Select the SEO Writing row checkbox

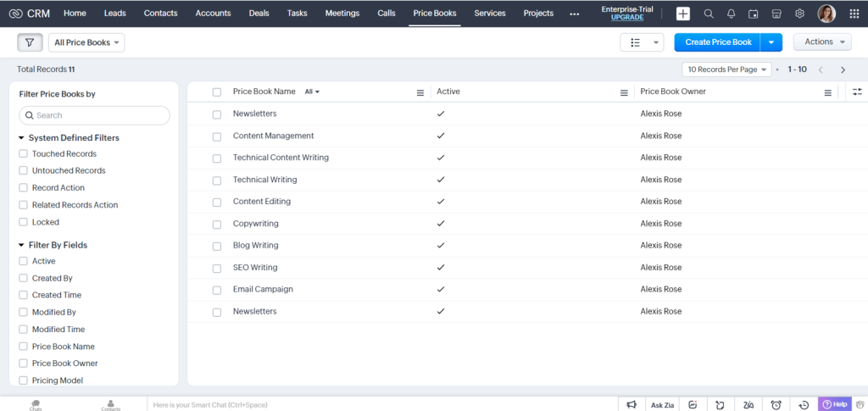coord(217,269)
